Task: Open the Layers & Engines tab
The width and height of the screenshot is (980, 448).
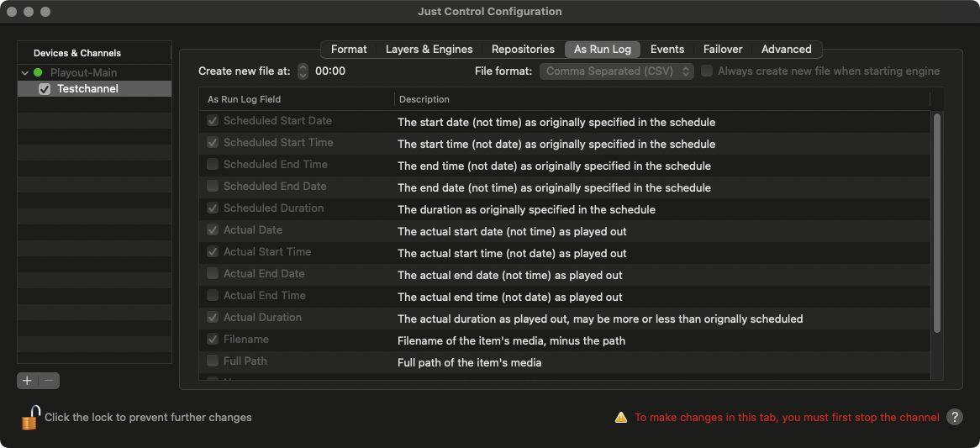Action: coord(429,50)
